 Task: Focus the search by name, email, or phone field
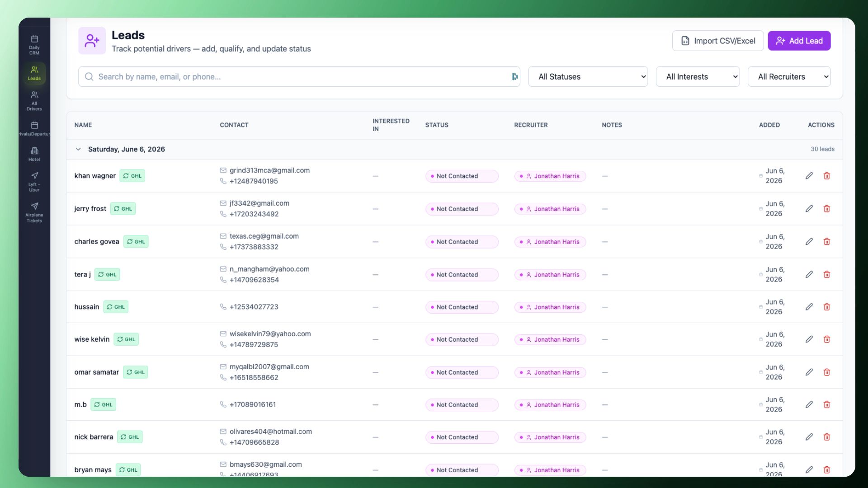point(298,77)
